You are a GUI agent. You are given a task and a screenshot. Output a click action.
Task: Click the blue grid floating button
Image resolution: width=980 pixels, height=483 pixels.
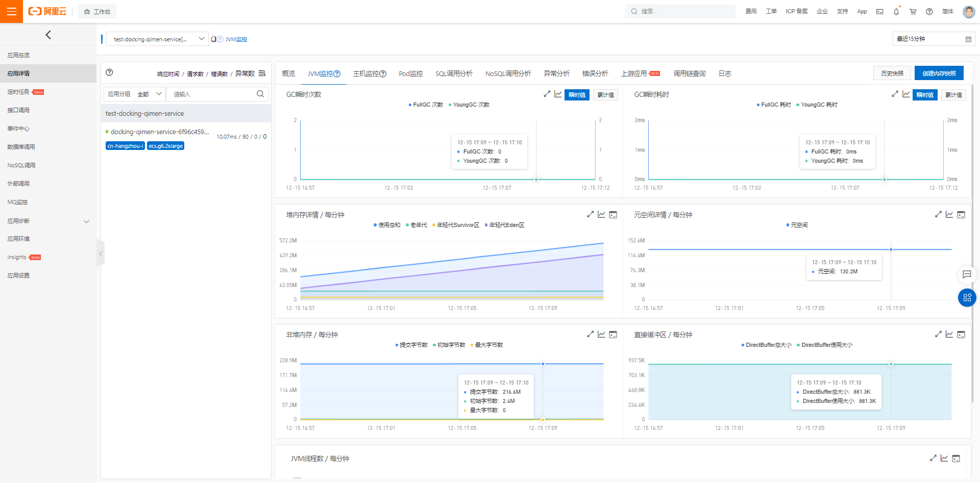pyautogui.click(x=967, y=297)
